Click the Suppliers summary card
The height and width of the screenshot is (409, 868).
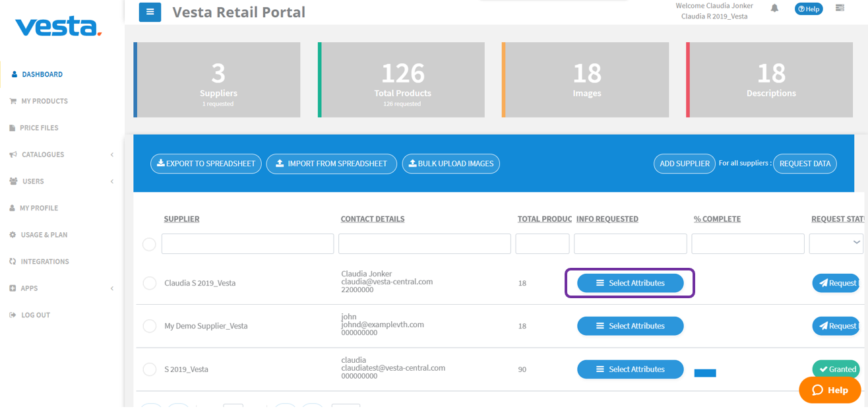point(217,80)
